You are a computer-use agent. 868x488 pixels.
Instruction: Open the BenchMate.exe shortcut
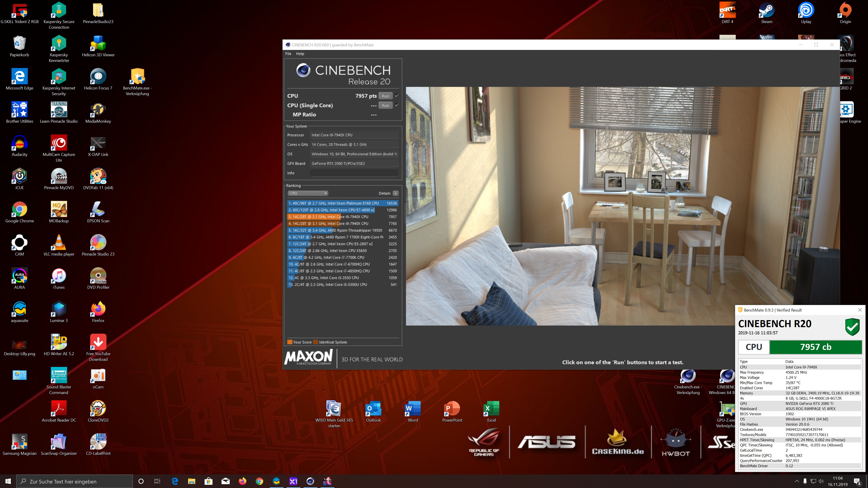click(137, 82)
